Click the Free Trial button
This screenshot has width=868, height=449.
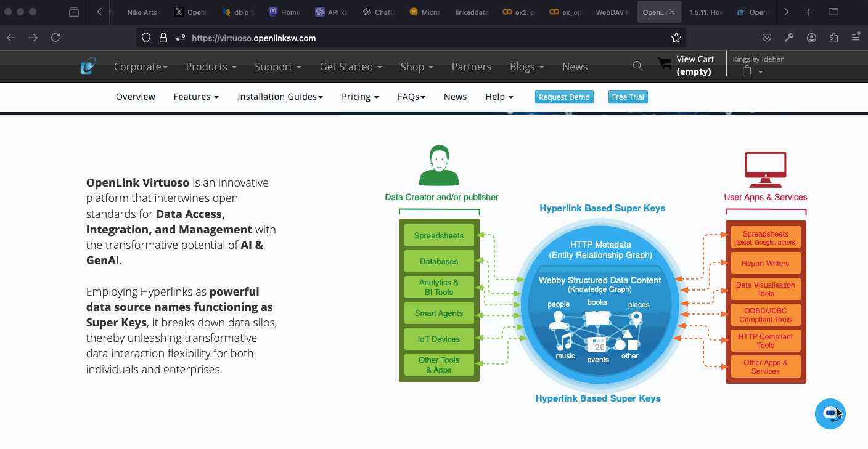coord(628,97)
